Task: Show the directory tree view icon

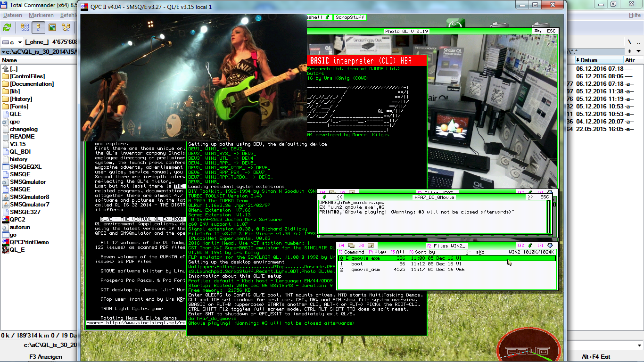Action: [x=66, y=27]
